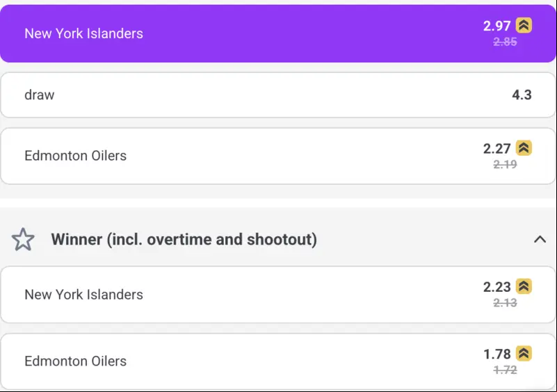The width and height of the screenshot is (557, 392).
Task: Click the odds-up arrow icon beside 2.23
Action: point(524,286)
